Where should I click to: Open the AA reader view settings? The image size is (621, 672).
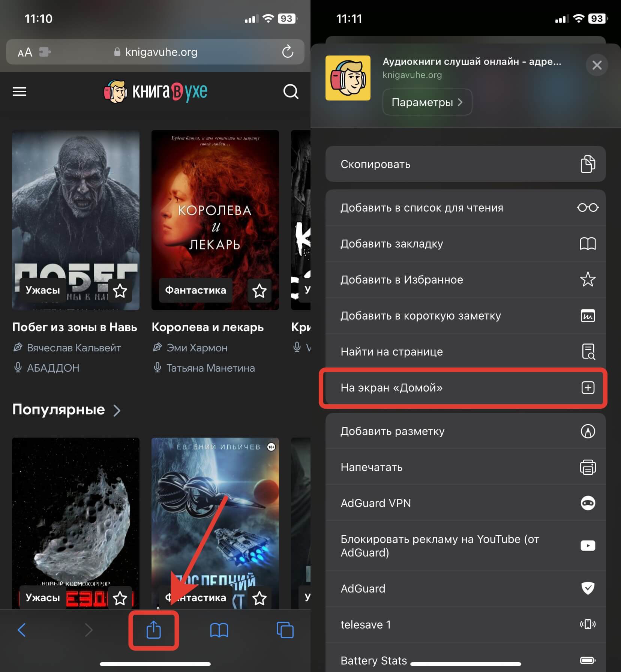point(25,52)
